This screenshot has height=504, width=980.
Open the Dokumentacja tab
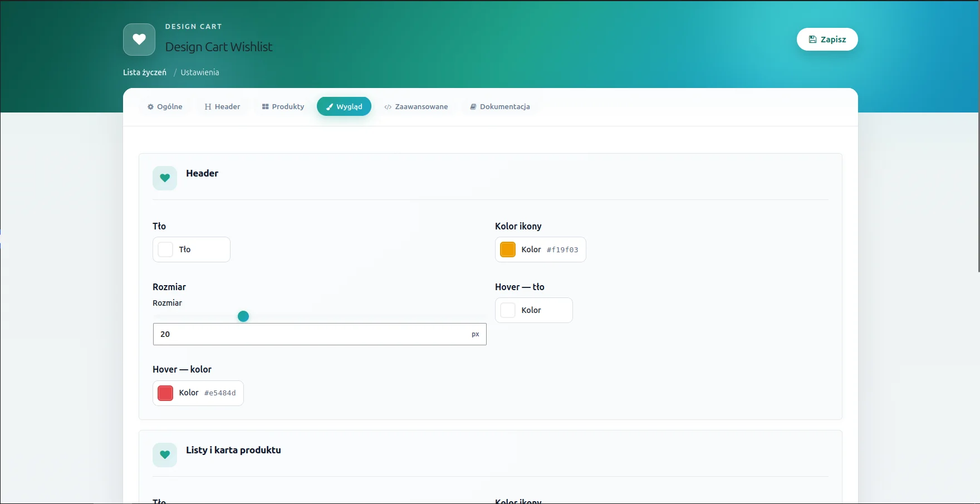point(500,107)
